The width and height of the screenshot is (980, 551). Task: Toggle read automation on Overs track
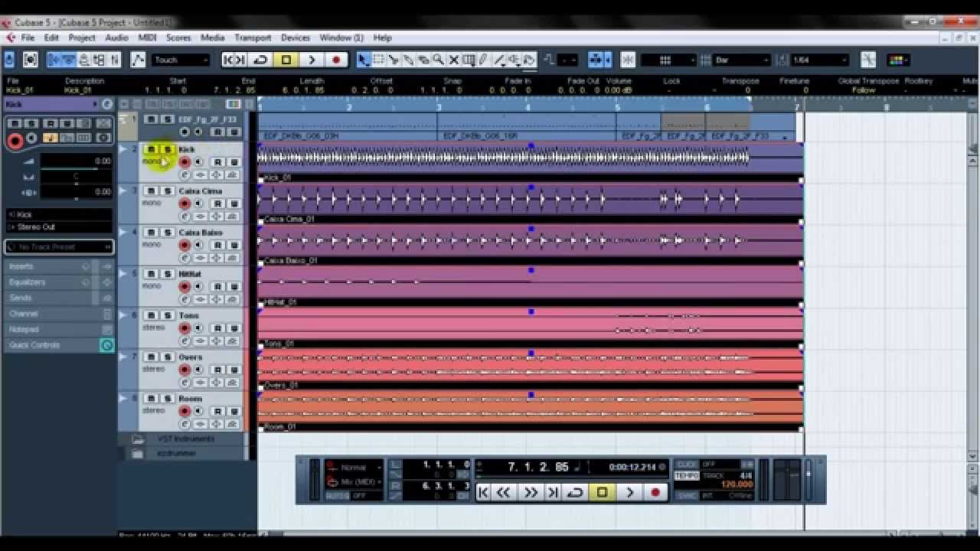[x=217, y=370]
